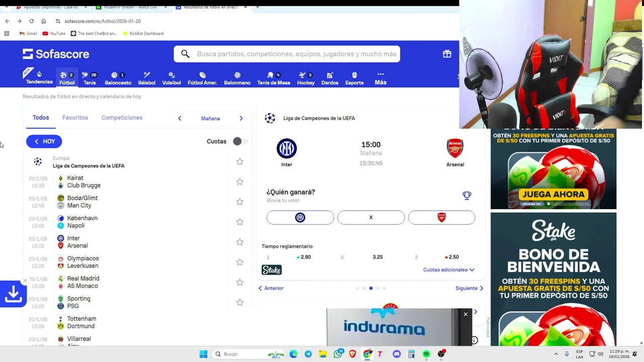Screen dimensions: 644x362
Task: Switch to the Todos tab
Action: point(41,118)
